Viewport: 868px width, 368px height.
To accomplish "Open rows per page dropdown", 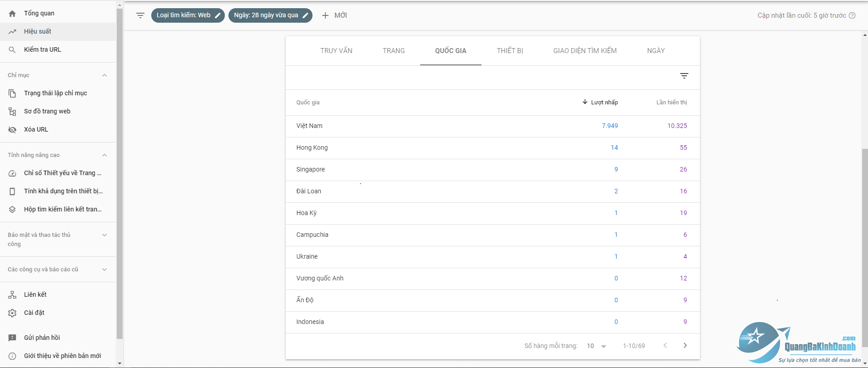I will (x=596, y=346).
